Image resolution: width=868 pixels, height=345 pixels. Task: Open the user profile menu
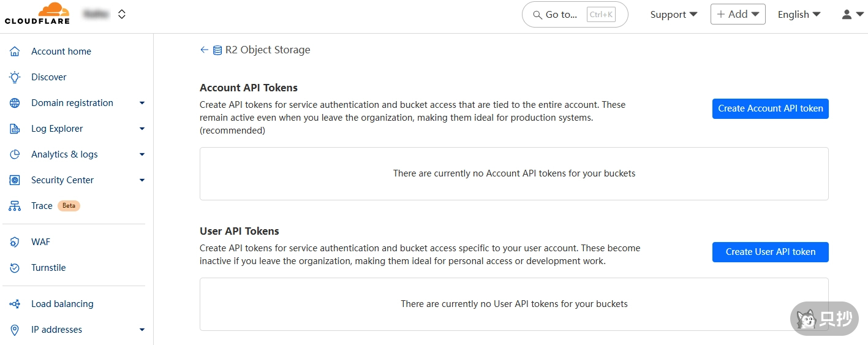[852, 14]
